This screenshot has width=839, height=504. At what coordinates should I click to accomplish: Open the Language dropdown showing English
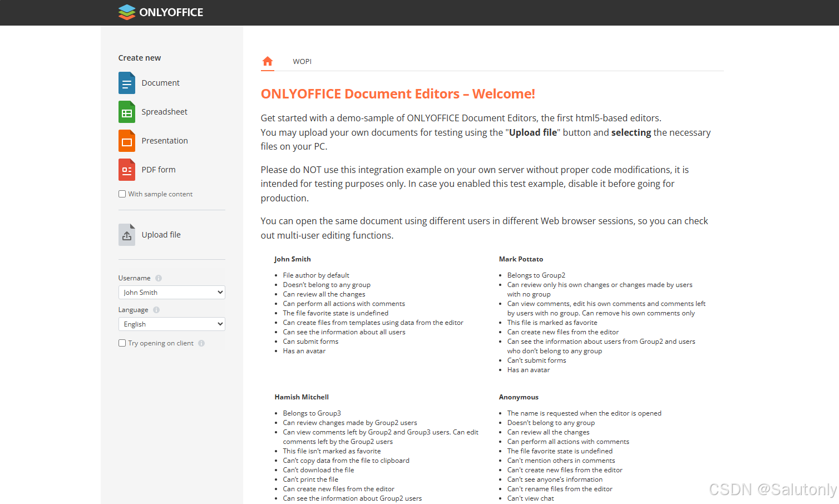[x=172, y=324]
